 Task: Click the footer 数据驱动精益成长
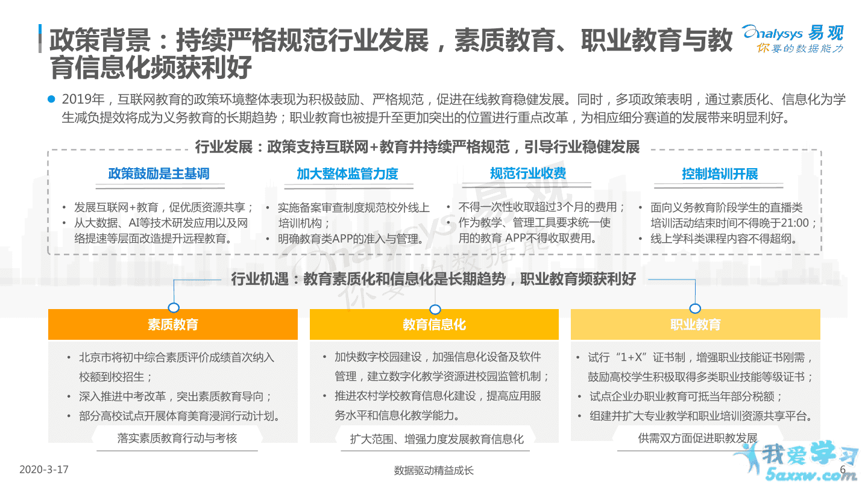[434, 470]
